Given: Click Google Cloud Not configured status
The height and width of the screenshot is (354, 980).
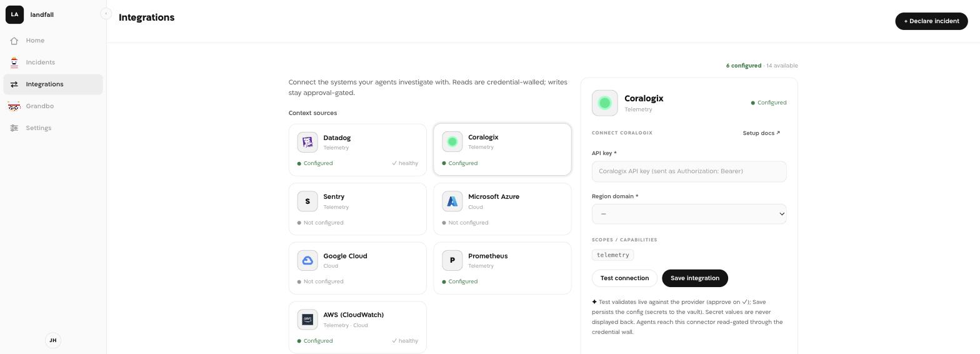Looking at the screenshot, I should tap(321, 281).
